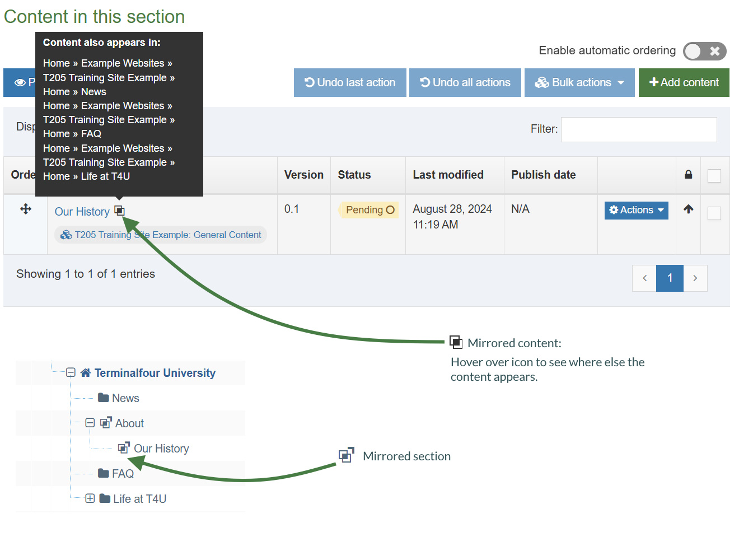The height and width of the screenshot is (560, 739).
Task: Click the lock icon in the table header
Action: (x=689, y=175)
